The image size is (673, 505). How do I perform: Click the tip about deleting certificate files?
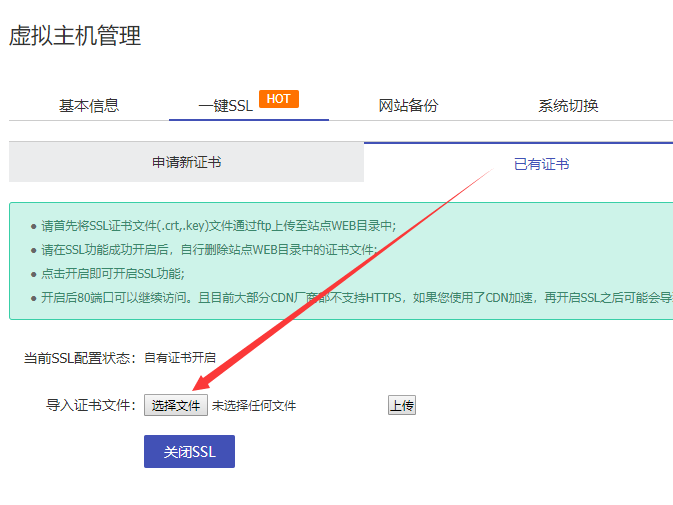(x=209, y=250)
